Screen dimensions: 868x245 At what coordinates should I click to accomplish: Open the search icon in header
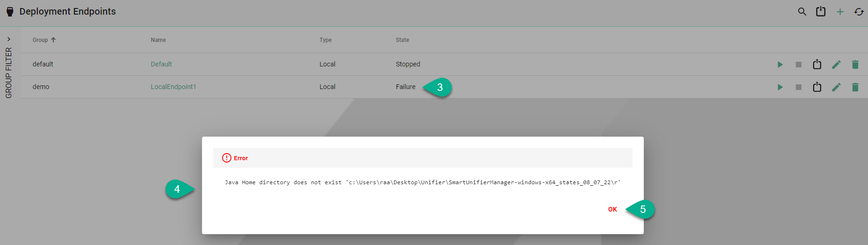pyautogui.click(x=802, y=12)
